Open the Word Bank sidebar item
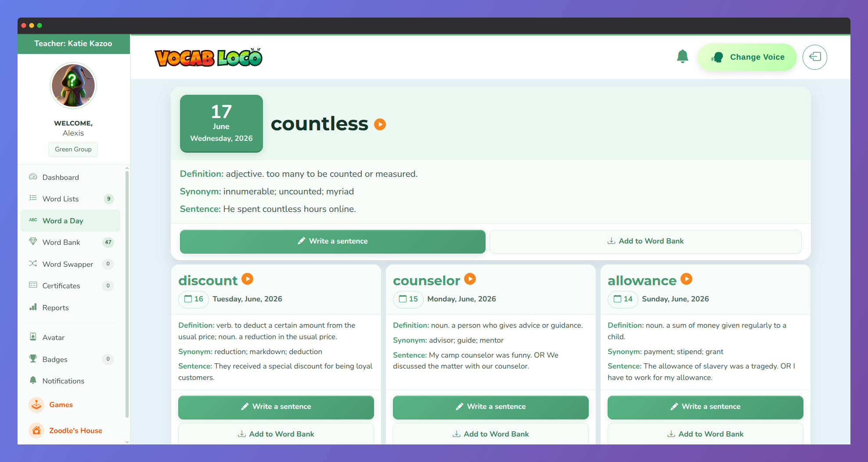 pyautogui.click(x=70, y=242)
